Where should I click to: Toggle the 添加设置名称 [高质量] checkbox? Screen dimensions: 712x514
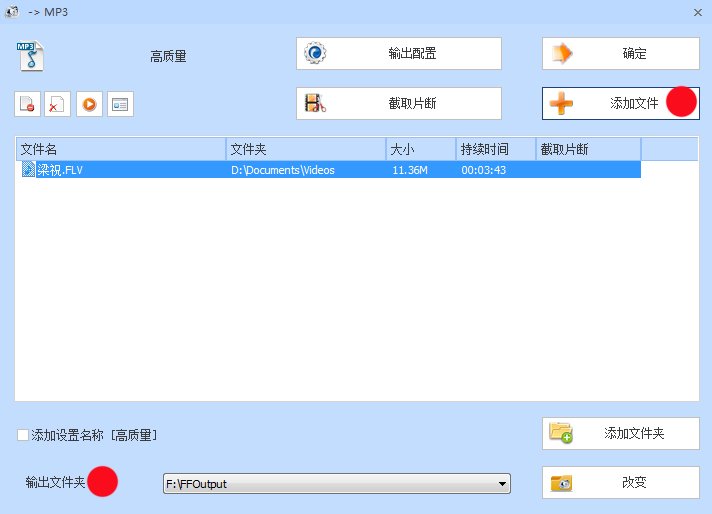coord(23,435)
